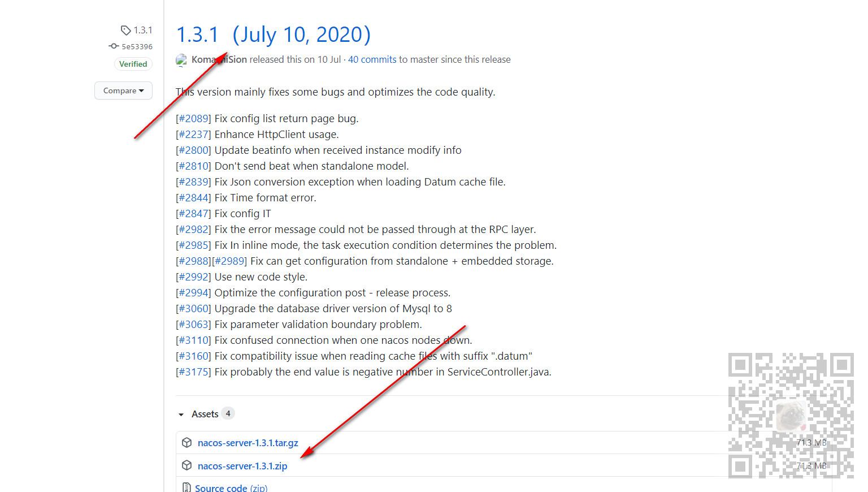Viewport: 868px width, 492px height.
Task: Open the 1.3.1 (July 10, 2020) release title
Action: tap(274, 34)
